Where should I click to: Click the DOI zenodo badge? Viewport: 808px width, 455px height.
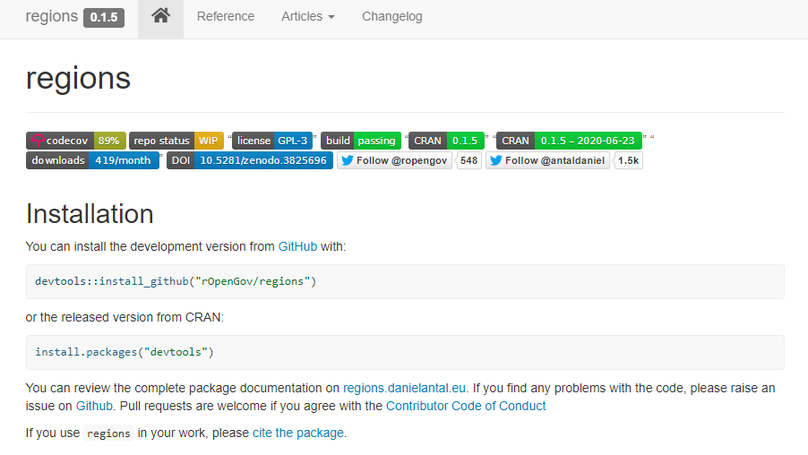(249, 160)
